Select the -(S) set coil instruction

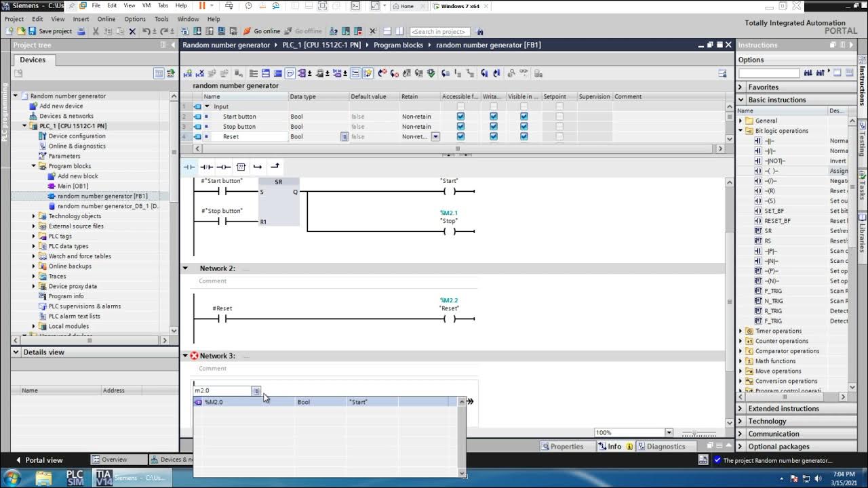pyautogui.click(x=770, y=201)
